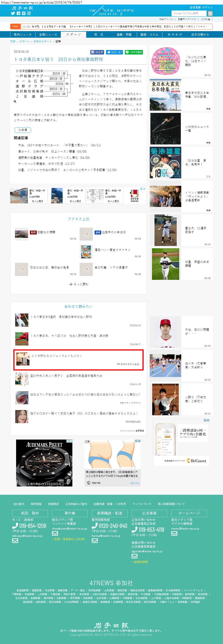Select the スポーツ navigation tab

point(74,35)
